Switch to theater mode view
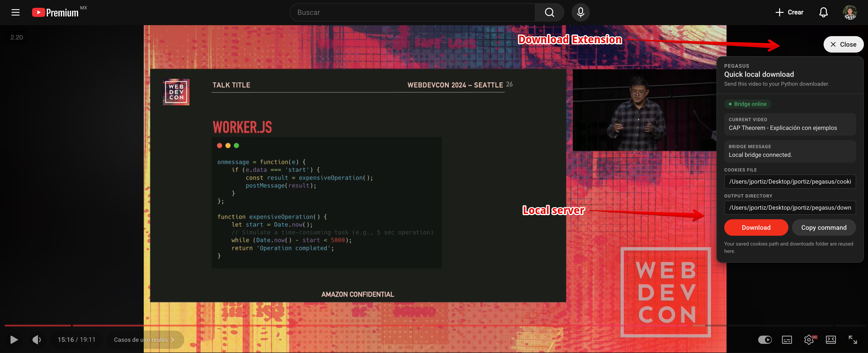Screen dimensions: 868x353 pyautogui.click(x=831, y=340)
